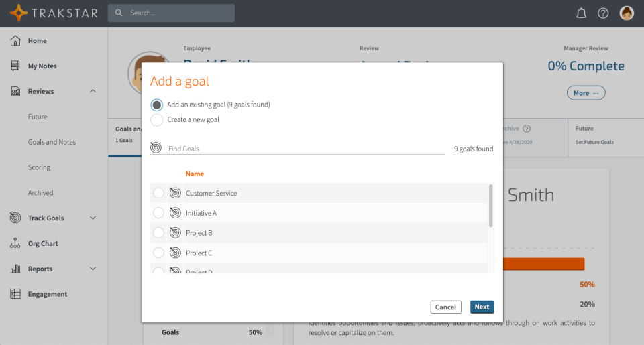The height and width of the screenshot is (345, 644).
Task: Open the help question mark icon
Action: [x=603, y=13]
